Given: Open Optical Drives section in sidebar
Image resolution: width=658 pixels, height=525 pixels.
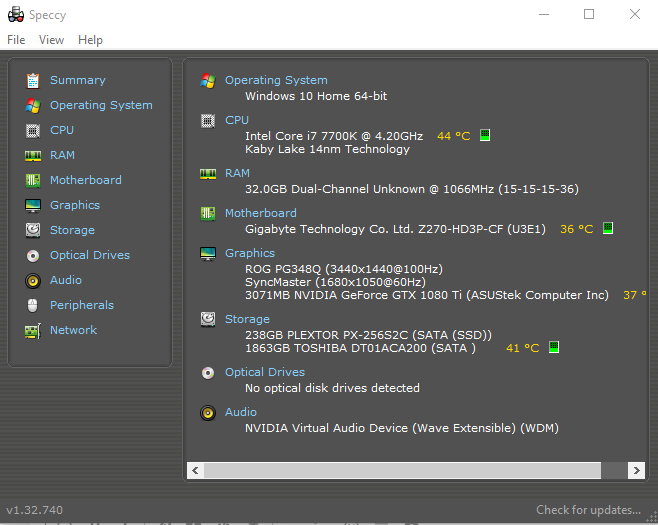Looking at the screenshot, I should pos(90,255).
